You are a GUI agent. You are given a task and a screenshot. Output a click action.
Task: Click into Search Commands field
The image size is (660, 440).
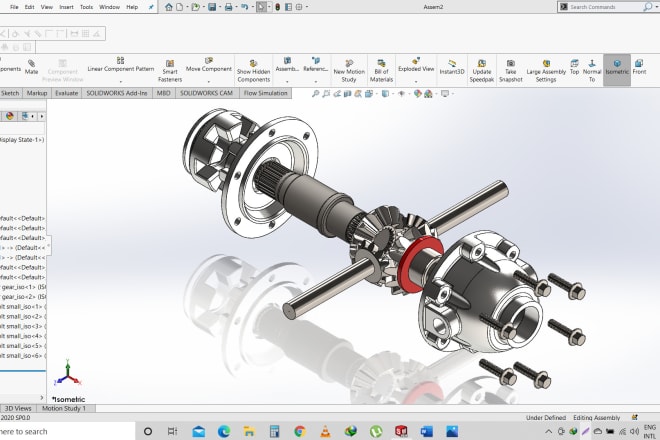point(604,7)
